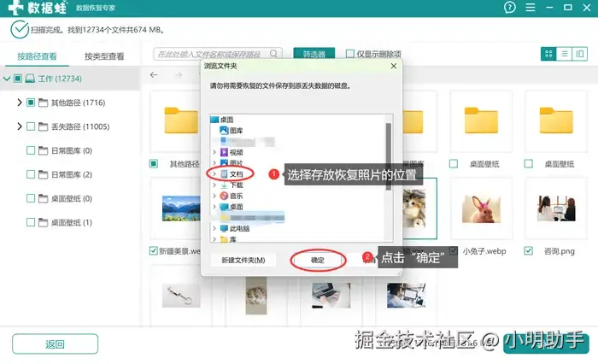The width and height of the screenshot is (598, 364).
Task: Select the 文档 folder in dialog tree
Action: pyautogui.click(x=232, y=174)
